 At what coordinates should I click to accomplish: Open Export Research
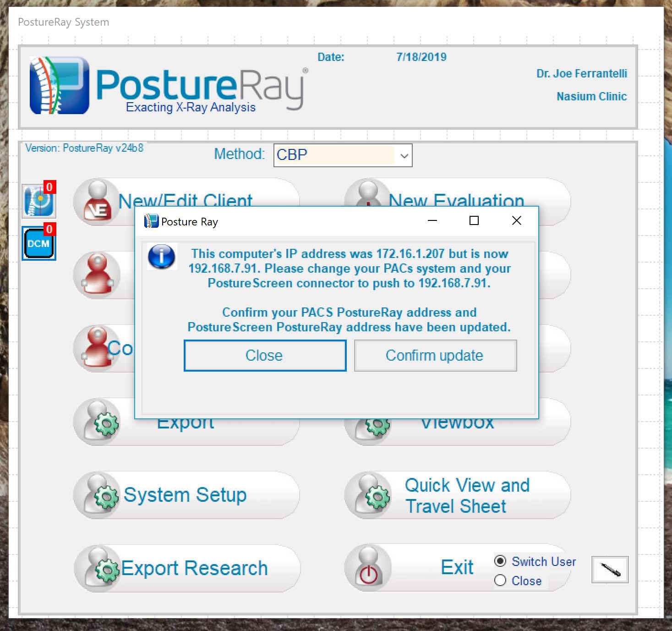point(186,568)
